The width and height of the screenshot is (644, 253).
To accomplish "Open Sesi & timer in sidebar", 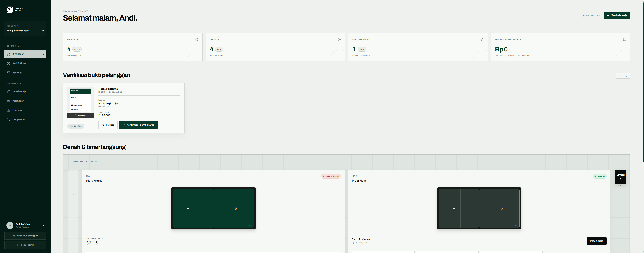I will [25, 63].
